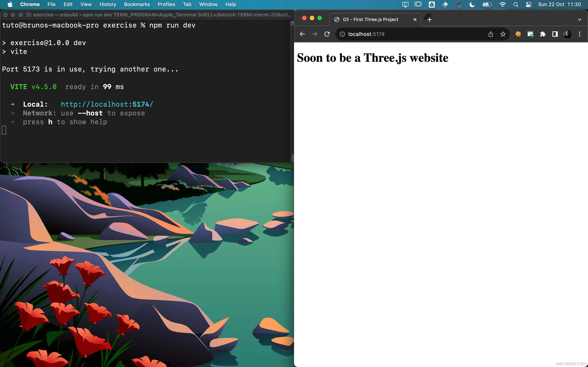Click the cookie extension icon
Screen dimensions: 588x367
[x=518, y=34]
